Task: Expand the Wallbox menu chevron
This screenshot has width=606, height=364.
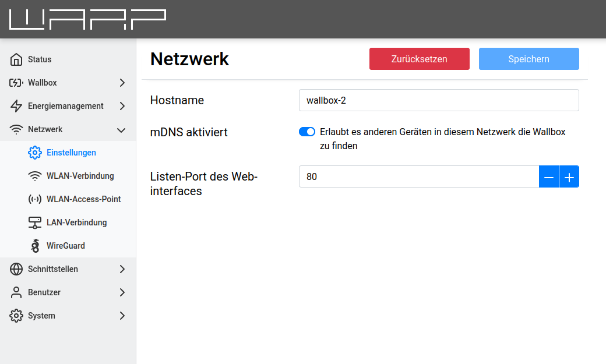Action: coord(122,83)
